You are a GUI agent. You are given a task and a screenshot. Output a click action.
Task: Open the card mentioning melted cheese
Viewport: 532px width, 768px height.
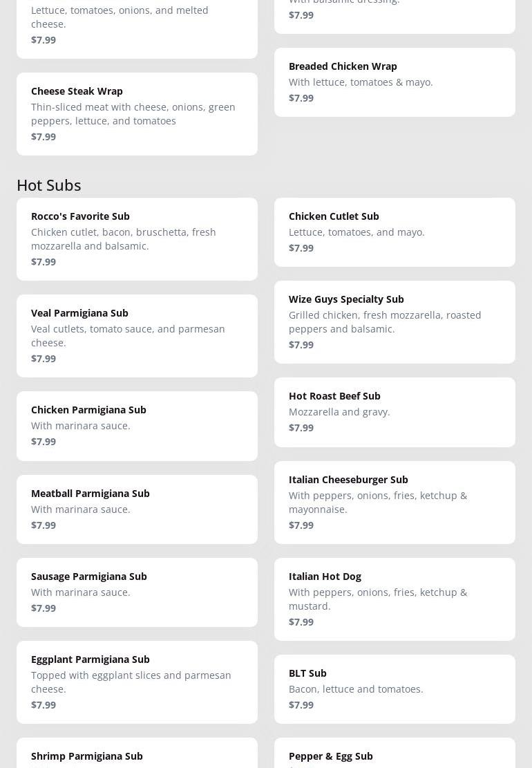(137, 24)
